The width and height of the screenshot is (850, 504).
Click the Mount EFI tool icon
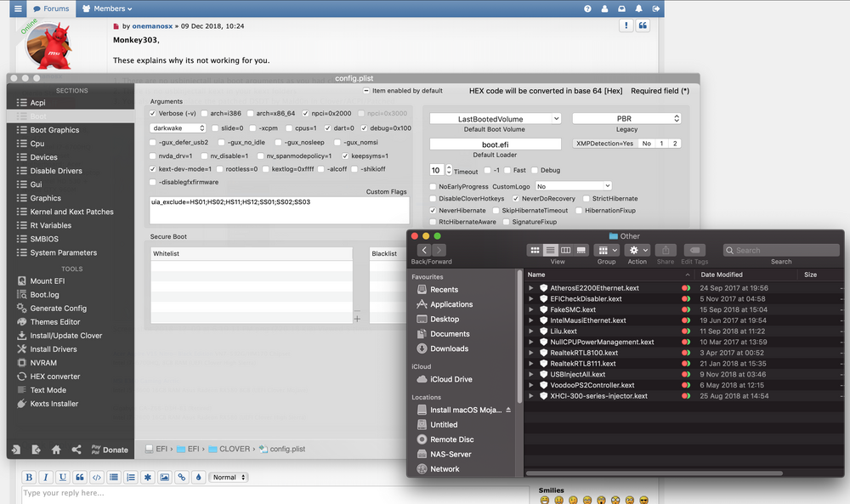[x=22, y=281]
